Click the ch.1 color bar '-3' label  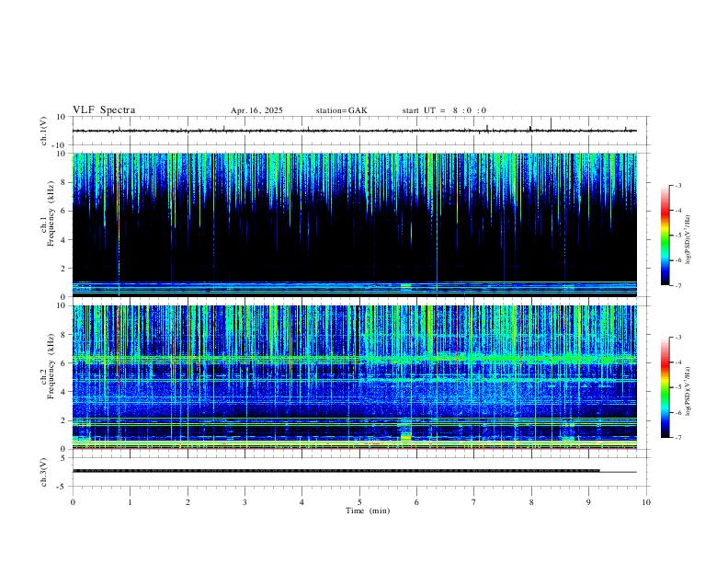click(677, 185)
